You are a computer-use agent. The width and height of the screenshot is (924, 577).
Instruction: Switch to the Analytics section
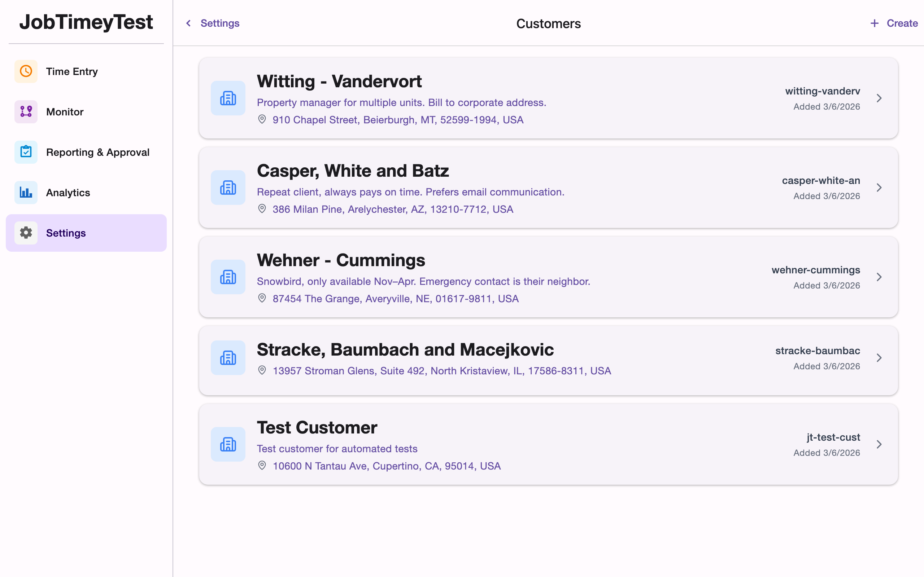tap(68, 192)
